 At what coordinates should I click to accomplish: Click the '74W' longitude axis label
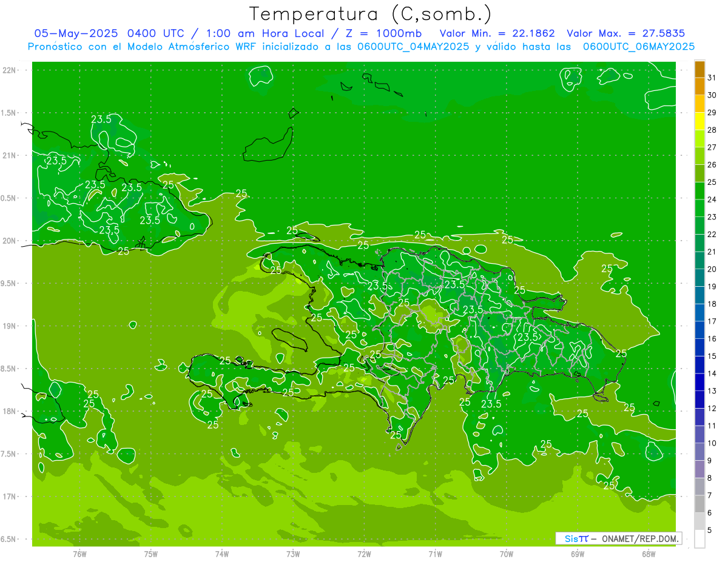tap(222, 554)
